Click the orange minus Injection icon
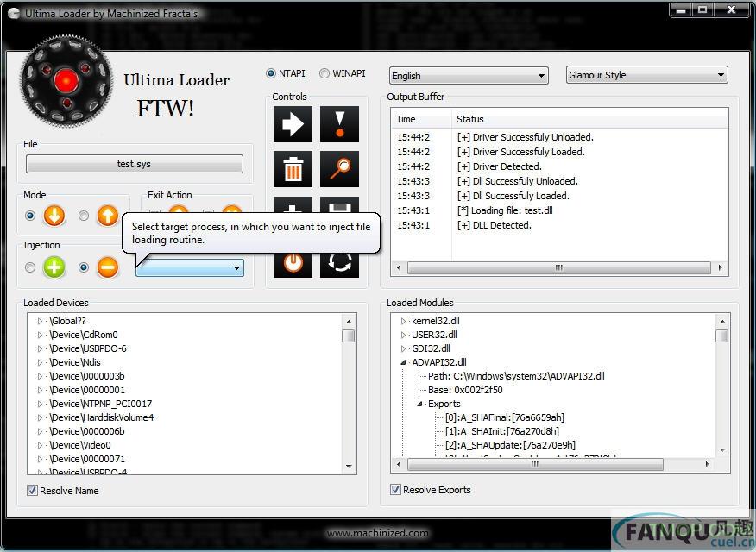 point(108,267)
